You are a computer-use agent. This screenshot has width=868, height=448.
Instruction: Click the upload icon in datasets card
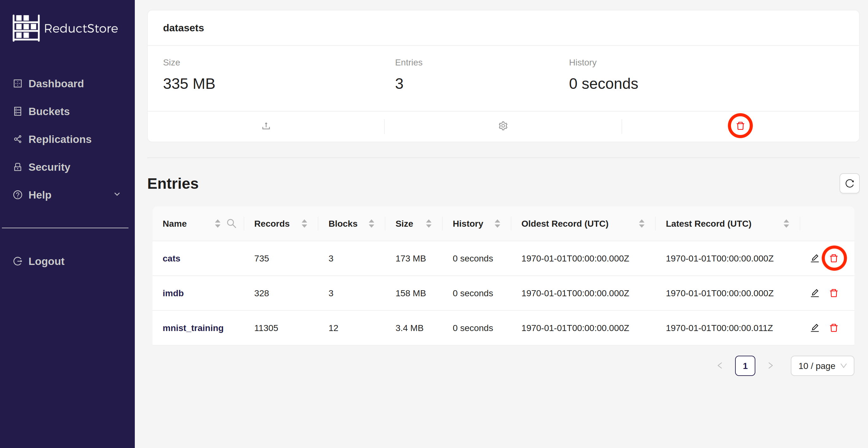click(266, 126)
